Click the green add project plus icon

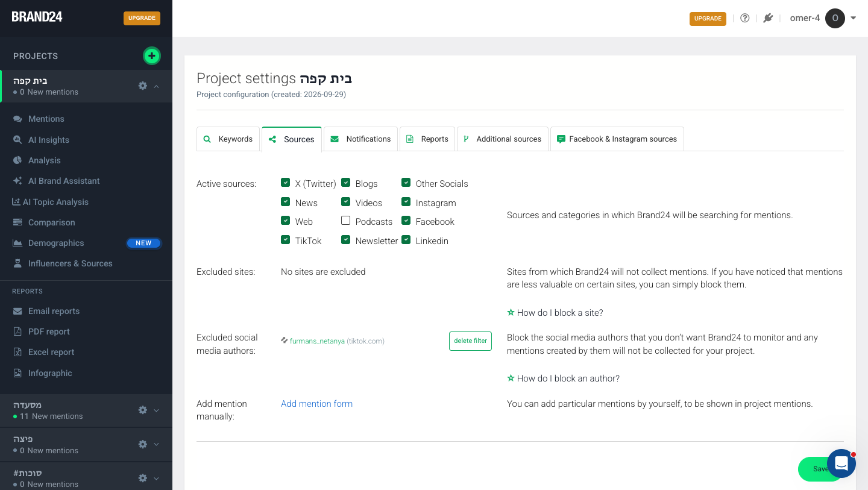point(151,56)
